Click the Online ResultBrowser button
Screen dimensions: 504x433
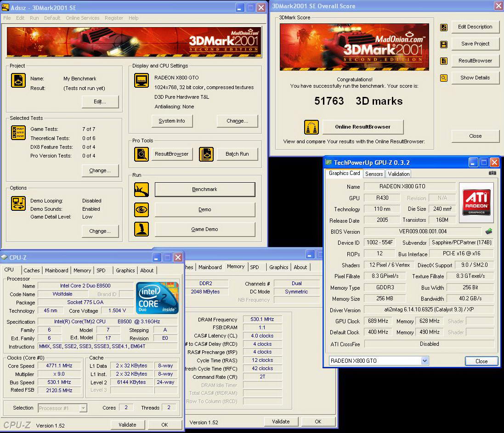pyautogui.click(x=363, y=127)
